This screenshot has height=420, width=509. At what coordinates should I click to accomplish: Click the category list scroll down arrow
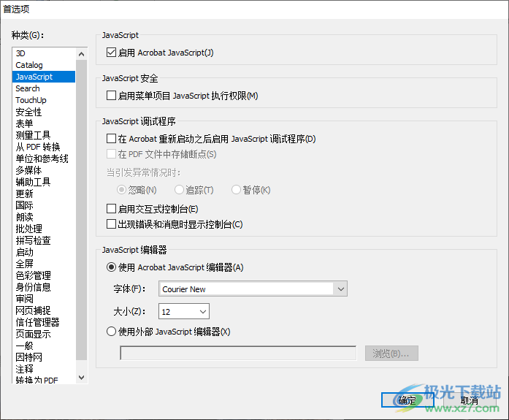point(81,378)
